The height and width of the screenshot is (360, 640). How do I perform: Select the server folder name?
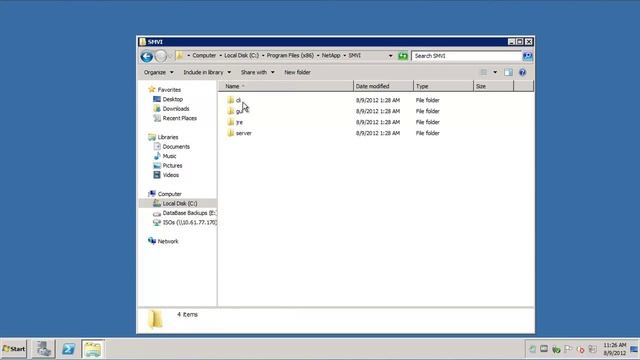(244, 133)
